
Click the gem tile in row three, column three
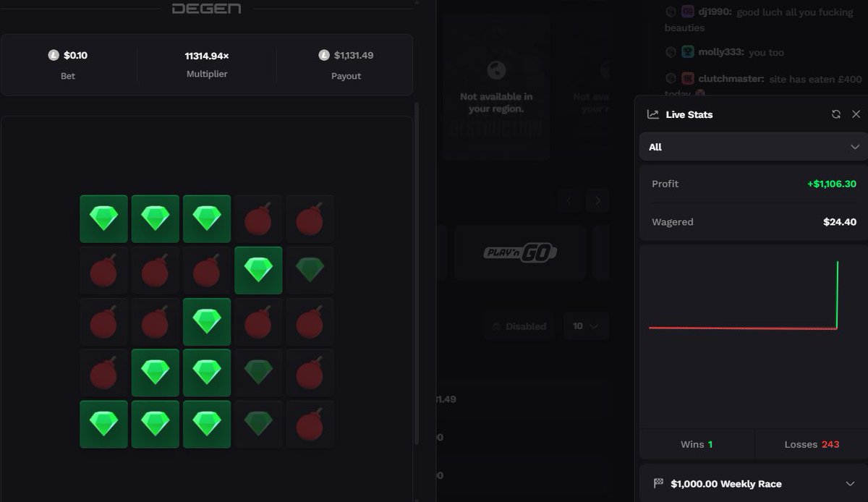click(207, 322)
